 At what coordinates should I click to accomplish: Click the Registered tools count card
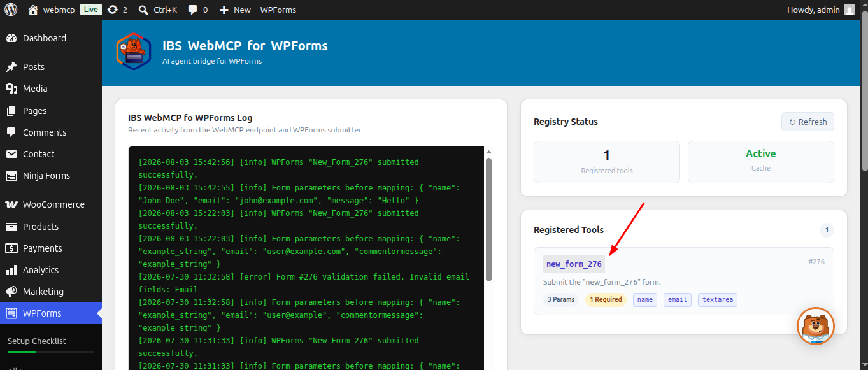click(x=607, y=162)
